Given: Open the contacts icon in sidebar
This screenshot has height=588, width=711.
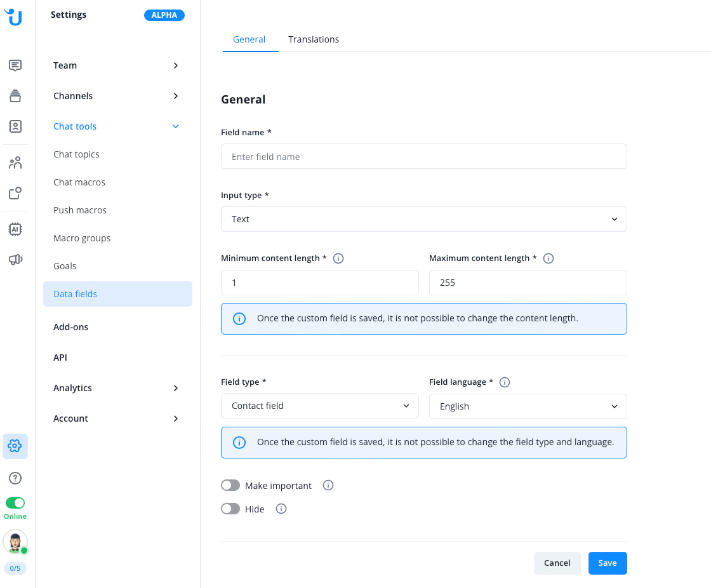Looking at the screenshot, I should point(15,126).
